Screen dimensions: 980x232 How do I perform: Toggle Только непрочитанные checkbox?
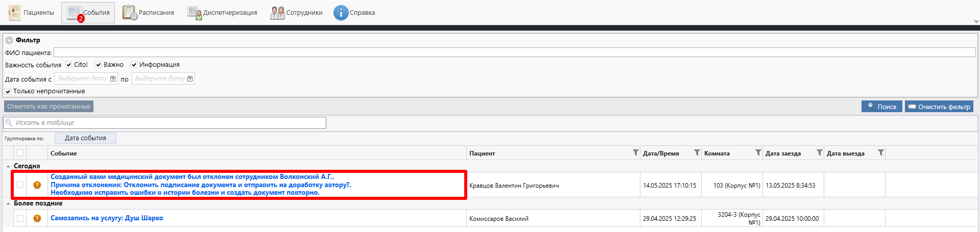[8, 91]
